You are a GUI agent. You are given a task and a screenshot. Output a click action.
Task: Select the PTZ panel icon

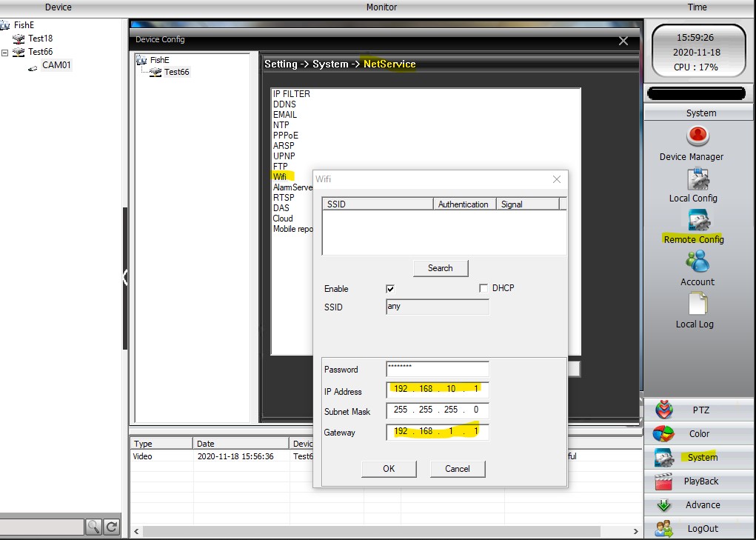(x=664, y=410)
